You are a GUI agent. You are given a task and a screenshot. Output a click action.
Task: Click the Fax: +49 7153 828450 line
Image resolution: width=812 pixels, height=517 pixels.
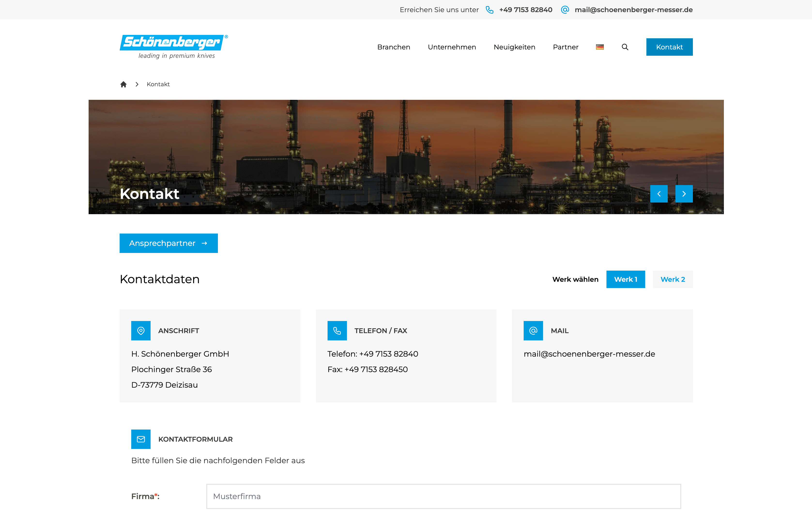tap(368, 369)
